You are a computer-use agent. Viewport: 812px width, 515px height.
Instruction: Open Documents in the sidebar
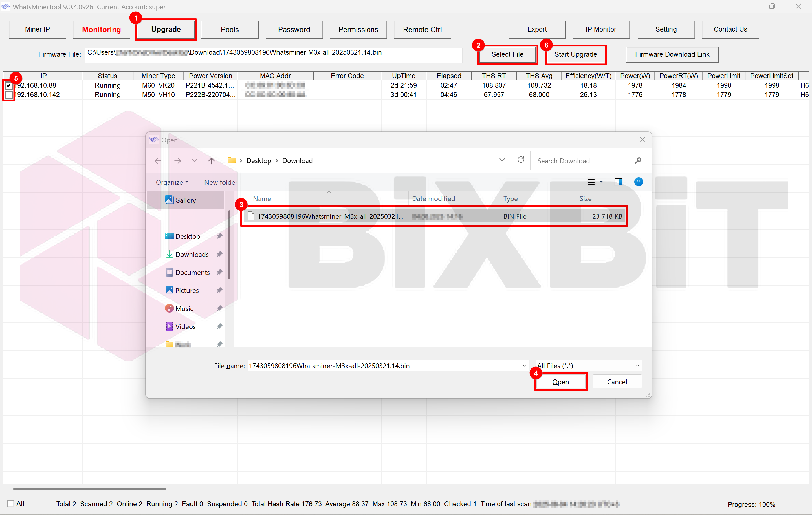point(192,272)
